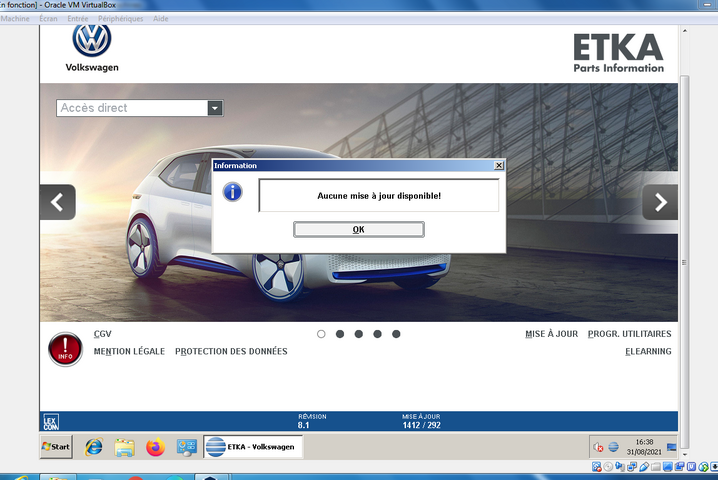This screenshot has width=718, height=480.
Task: Click the MISE À JOUR link
Action: 551,334
